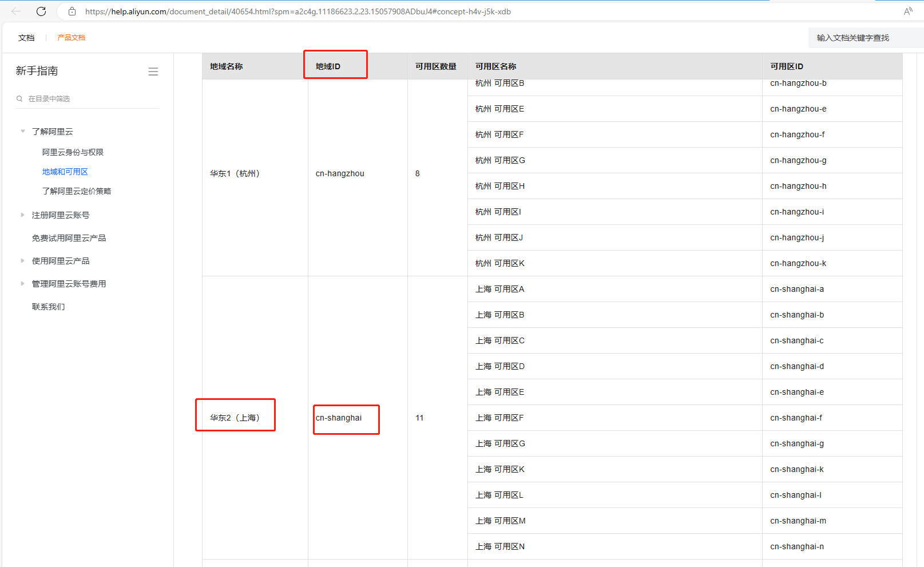Toggle the sidebar hamburger menu icon
Viewport: 924px width, 567px height.
[x=153, y=72]
